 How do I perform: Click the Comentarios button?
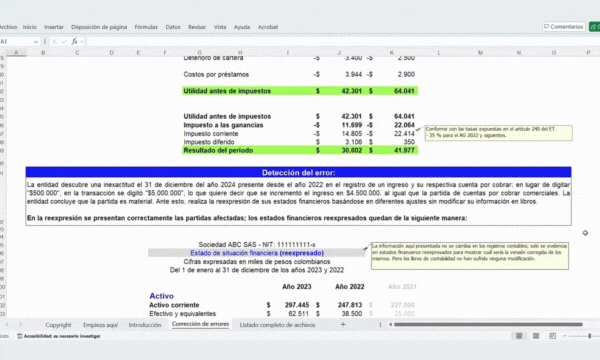pos(564,26)
